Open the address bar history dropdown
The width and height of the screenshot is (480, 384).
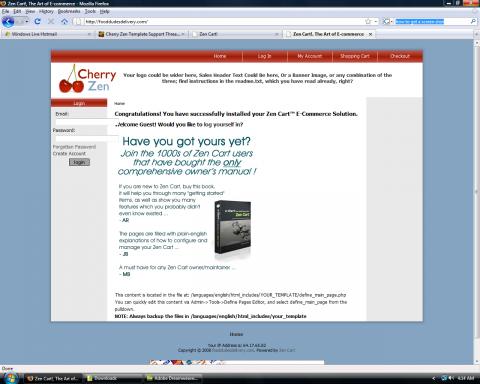[376, 21]
